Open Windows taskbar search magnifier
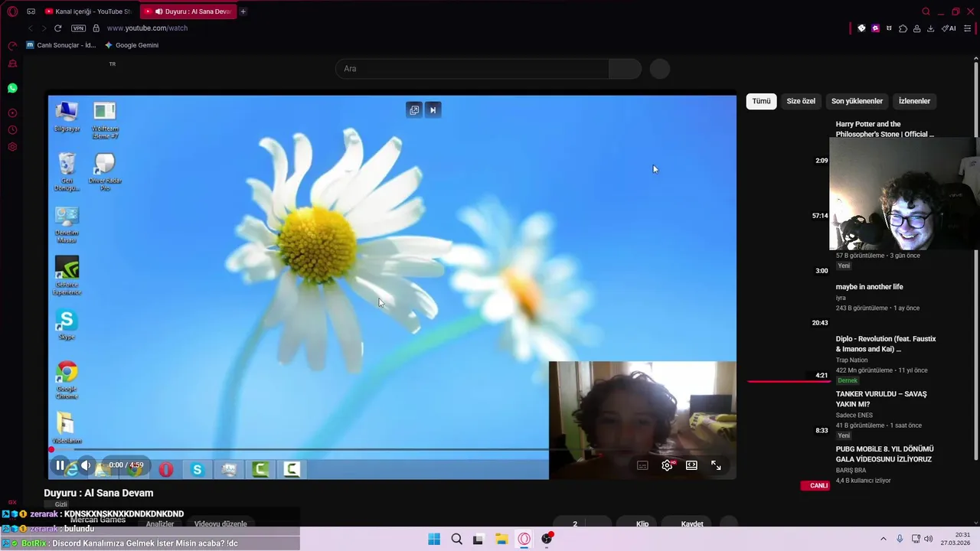Viewport: 980px width, 551px height. [x=456, y=539]
